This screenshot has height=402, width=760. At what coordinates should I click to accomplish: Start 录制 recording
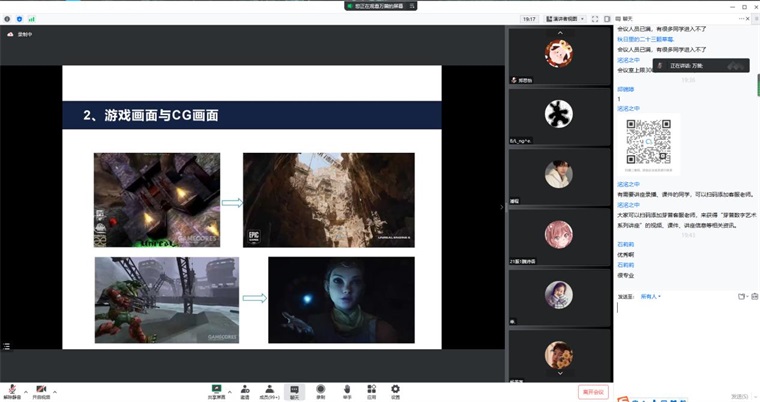point(320,391)
